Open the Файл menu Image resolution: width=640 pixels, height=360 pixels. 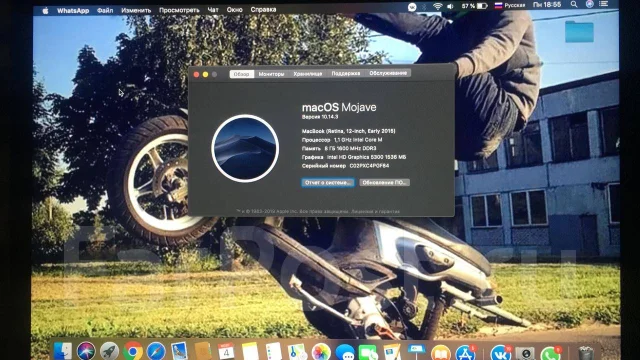pyautogui.click(x=105, y=10)
